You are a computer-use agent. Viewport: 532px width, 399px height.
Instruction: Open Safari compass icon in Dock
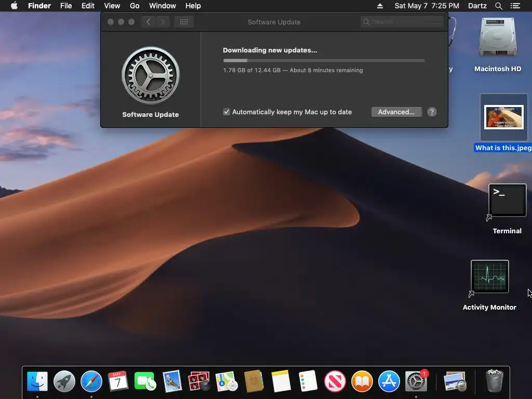(91, 381)
